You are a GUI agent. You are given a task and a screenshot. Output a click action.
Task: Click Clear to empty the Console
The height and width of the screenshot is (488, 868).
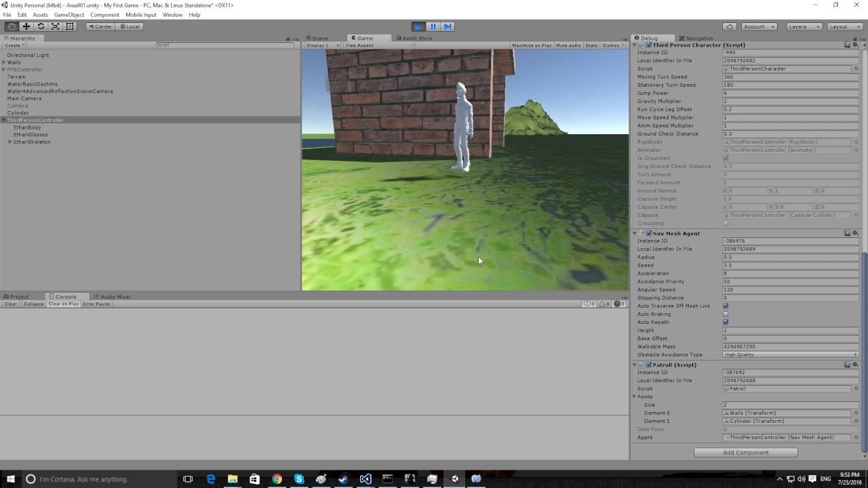(x=9, y=304)
